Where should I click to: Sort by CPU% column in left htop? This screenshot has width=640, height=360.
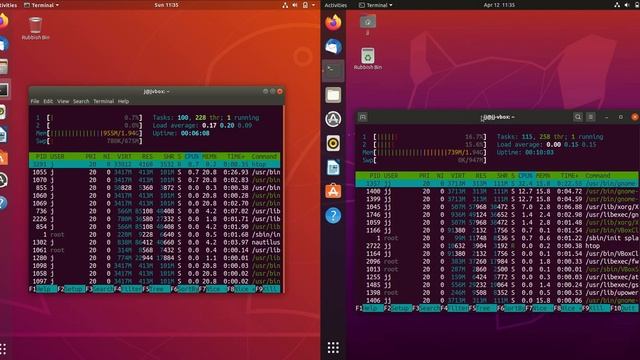pos(192,156)
